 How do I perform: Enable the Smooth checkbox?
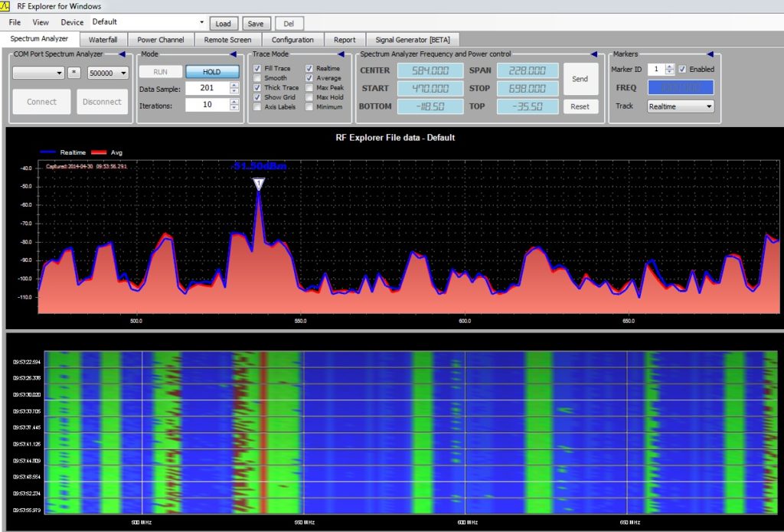(257, 78)
